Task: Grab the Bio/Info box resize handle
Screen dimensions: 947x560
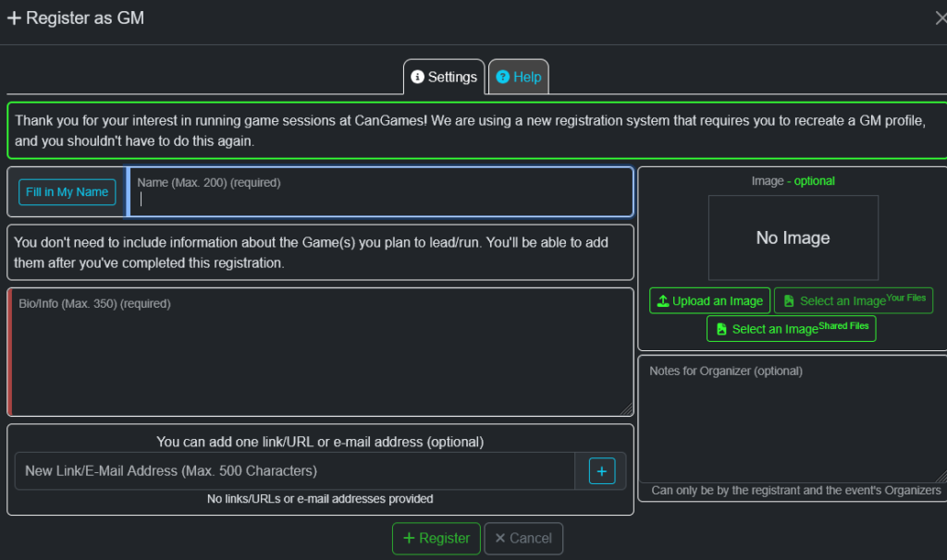Action: pos(627,409)
